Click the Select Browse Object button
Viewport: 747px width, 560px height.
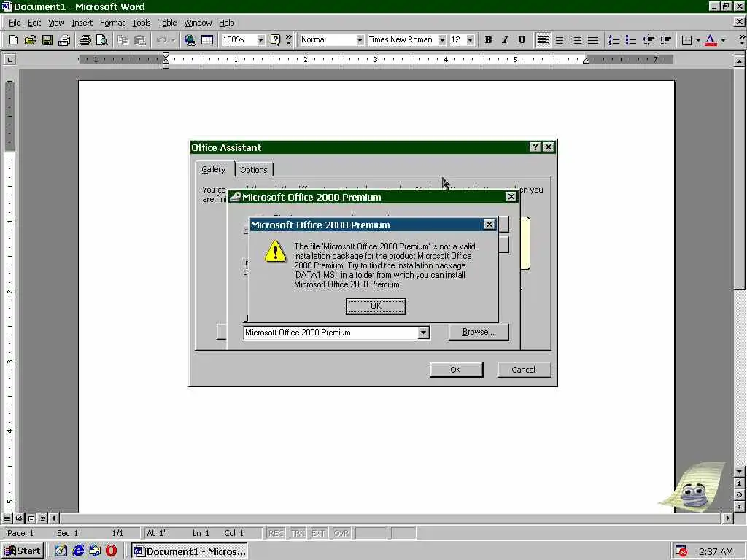tap(739, 495)
